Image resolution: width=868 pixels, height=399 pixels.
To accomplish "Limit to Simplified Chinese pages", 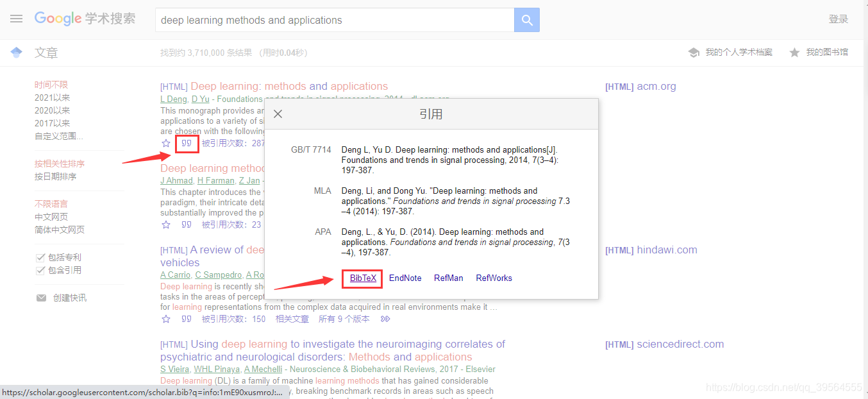I will 59,230.
